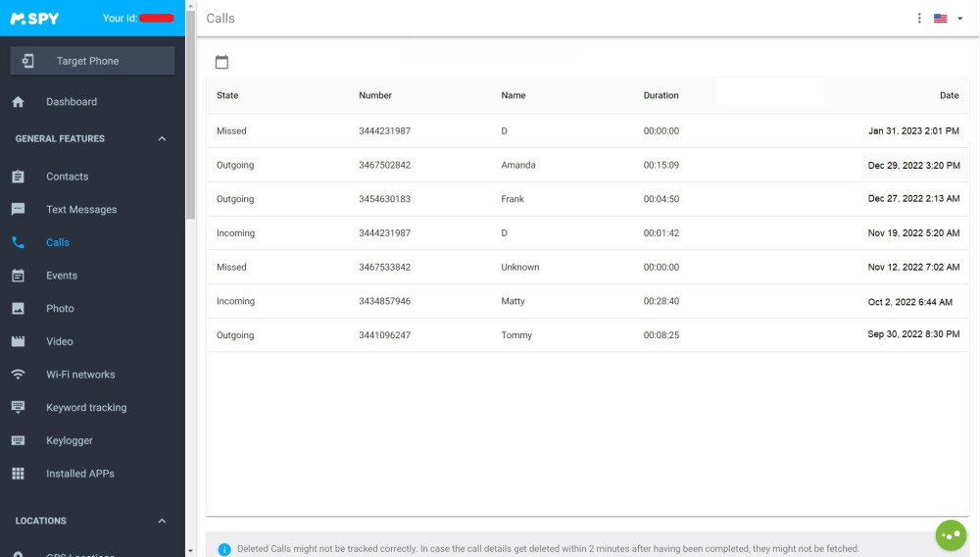Click the mSpy logo

coord(34,19)
